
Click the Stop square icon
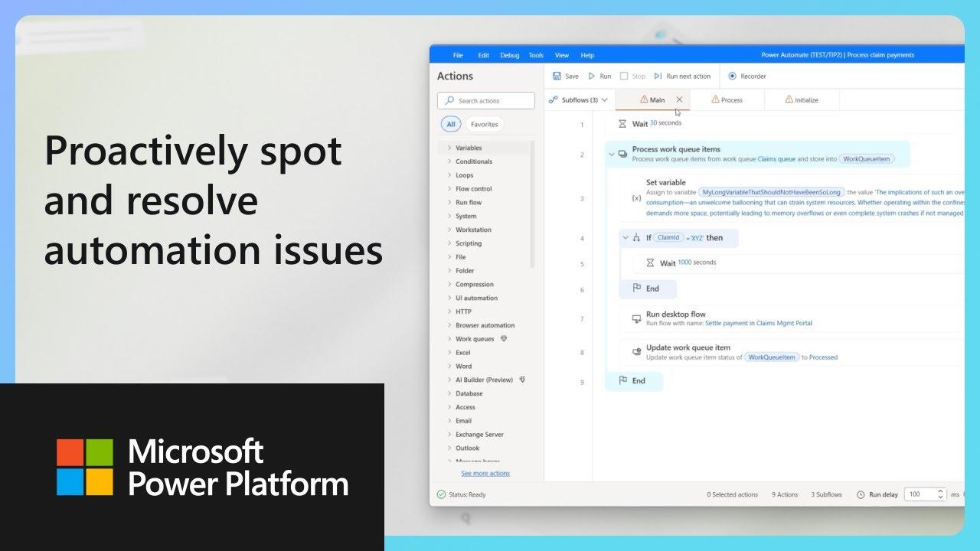click(x=624, y=77)
